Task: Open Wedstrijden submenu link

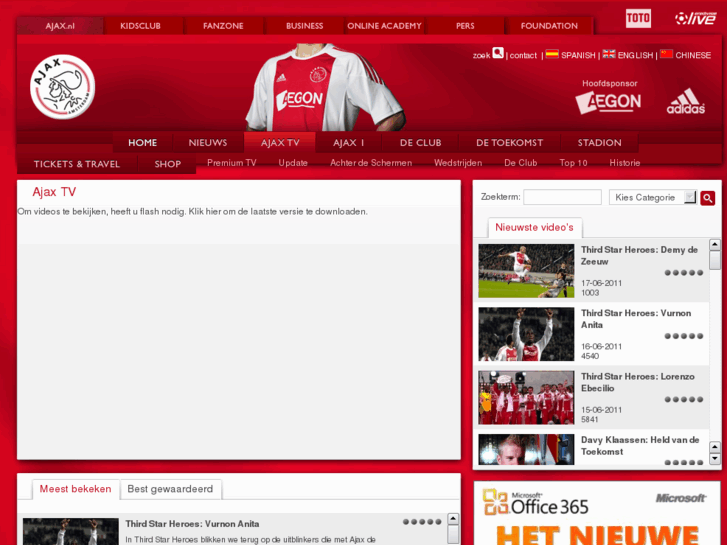Action: pyautogui.click(x=458, y=163)
